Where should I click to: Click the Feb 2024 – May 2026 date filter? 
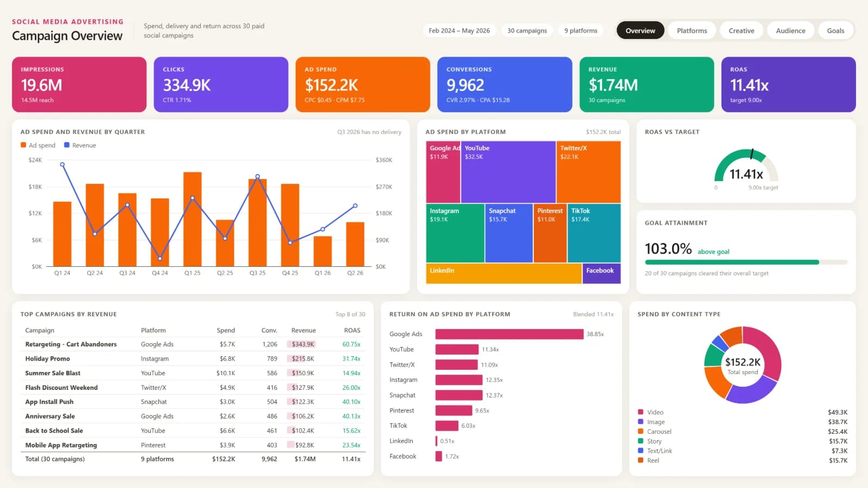point(459,30)
